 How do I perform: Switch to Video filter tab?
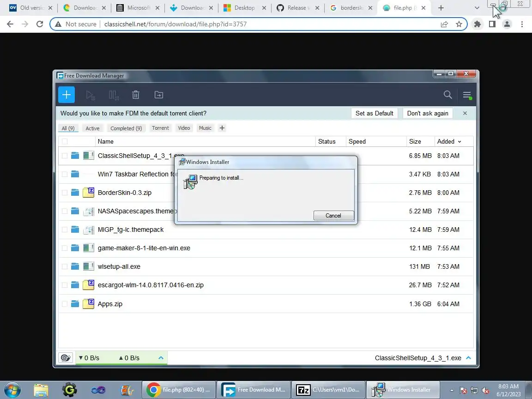(184, 128)
